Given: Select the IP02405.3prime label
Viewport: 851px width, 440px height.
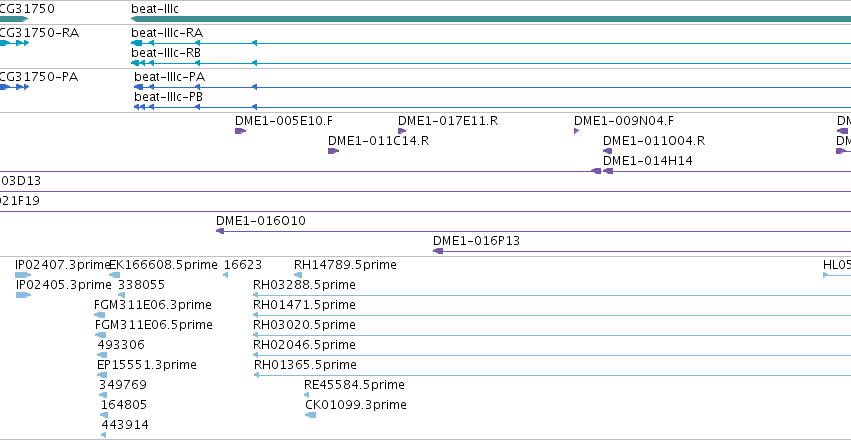Looking at the screenshot, I should point(63,285).
